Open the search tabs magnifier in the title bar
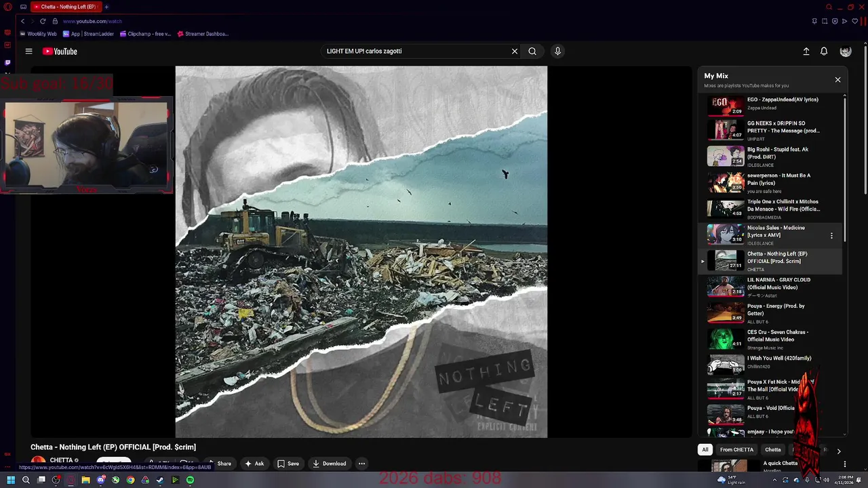This screenshot has width=868, height=488. pos(829,7)
